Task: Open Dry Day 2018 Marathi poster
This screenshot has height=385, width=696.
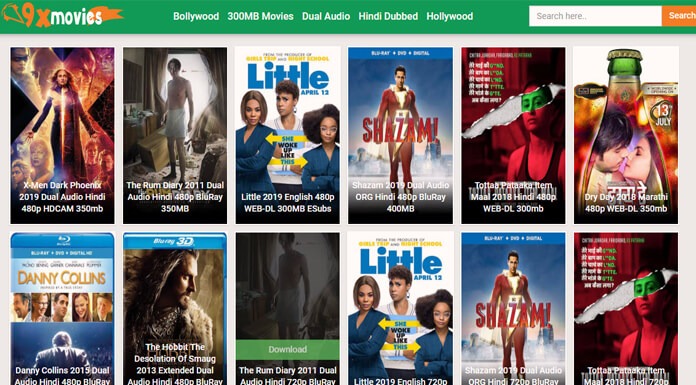Action: 626,135
